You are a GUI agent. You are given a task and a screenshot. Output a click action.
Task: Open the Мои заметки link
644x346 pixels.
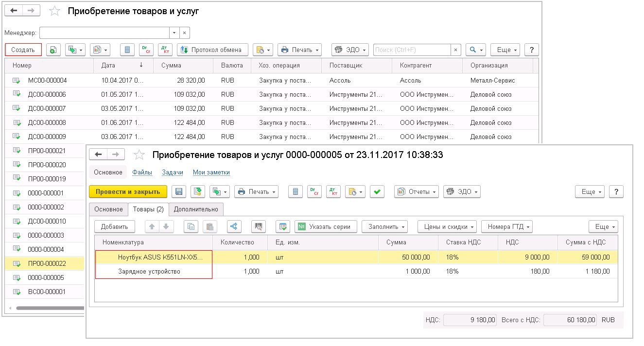point(211,173)
